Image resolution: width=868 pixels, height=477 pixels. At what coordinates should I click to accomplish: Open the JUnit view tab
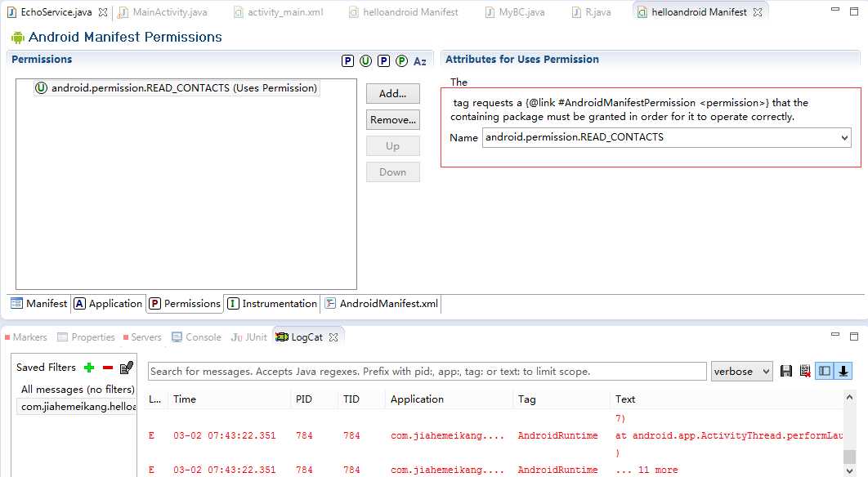pos(249,337)
